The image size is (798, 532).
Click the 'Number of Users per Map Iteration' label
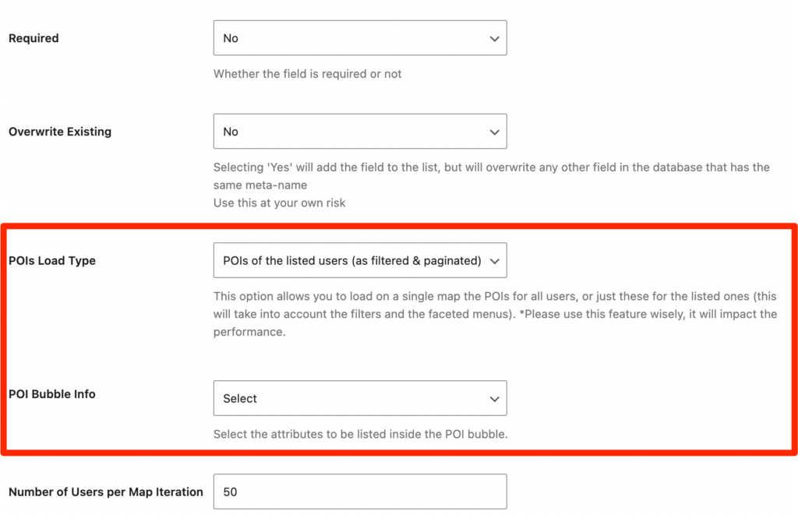pyautogui.click(x=106, y=491)
